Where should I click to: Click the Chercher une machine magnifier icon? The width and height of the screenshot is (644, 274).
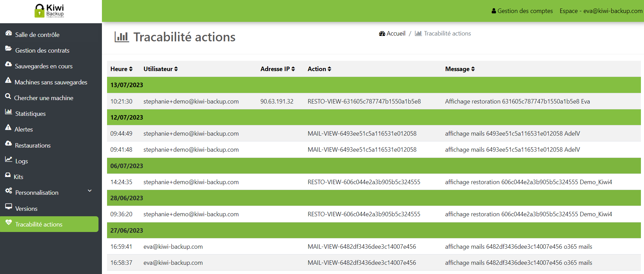(x=8, y=96)
